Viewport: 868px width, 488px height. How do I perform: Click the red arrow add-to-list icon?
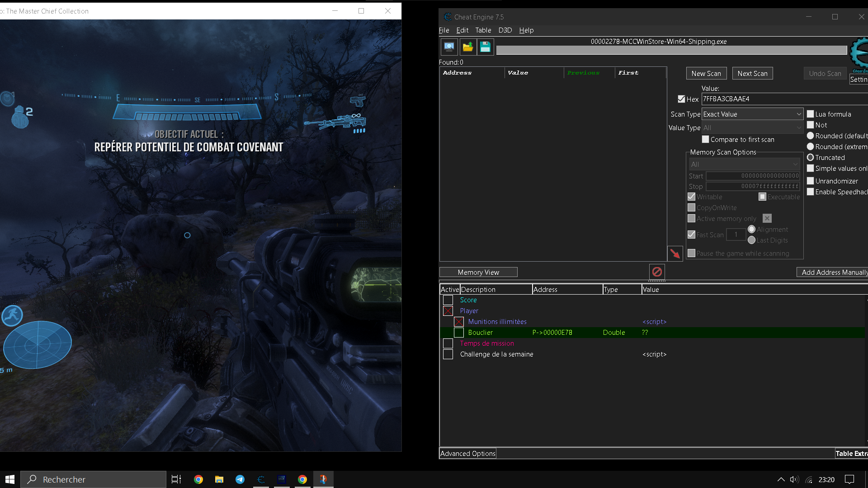tap(675, 253)
